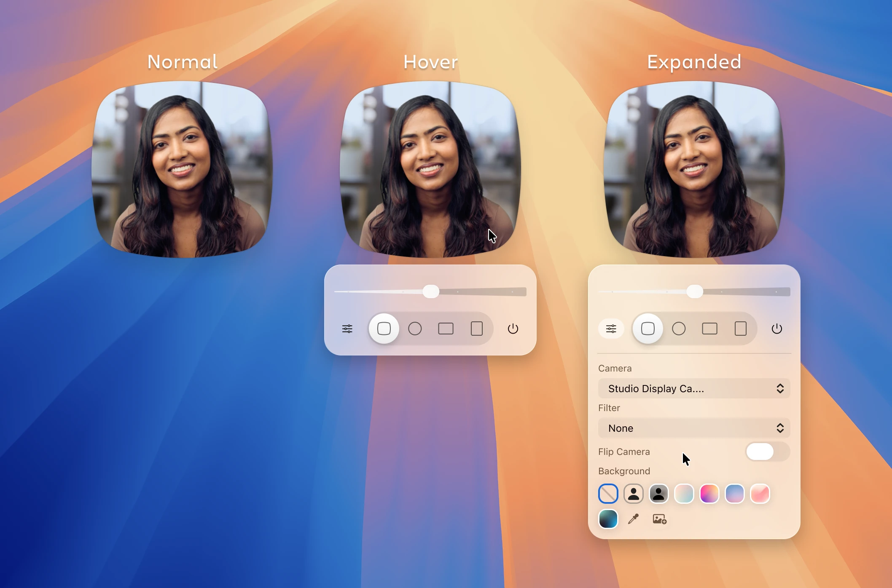The width and height of the screenshot is (892, 588).
Task: Add custom background image icon
Action: click(660, 519)
